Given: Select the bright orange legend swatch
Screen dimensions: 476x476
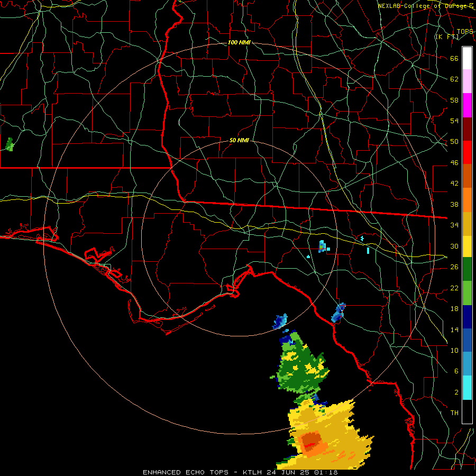Looking at the screenshot, I should click(467, 200).
